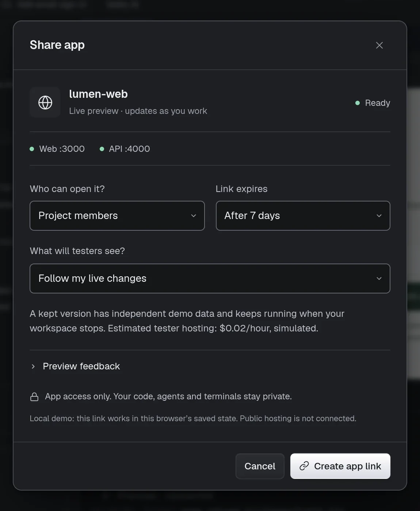Screen dimensions: 420x511
Task: Click the Who can open it? label
Action: click(67, 189)
